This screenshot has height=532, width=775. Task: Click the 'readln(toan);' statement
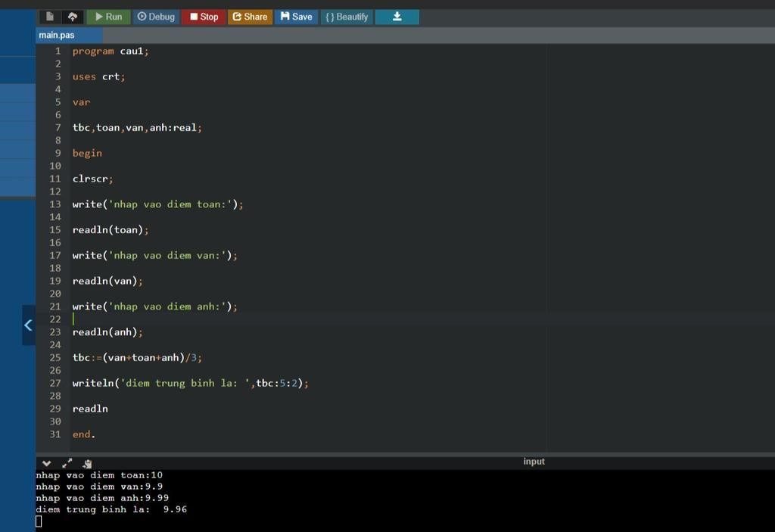(x=110, y=230)
